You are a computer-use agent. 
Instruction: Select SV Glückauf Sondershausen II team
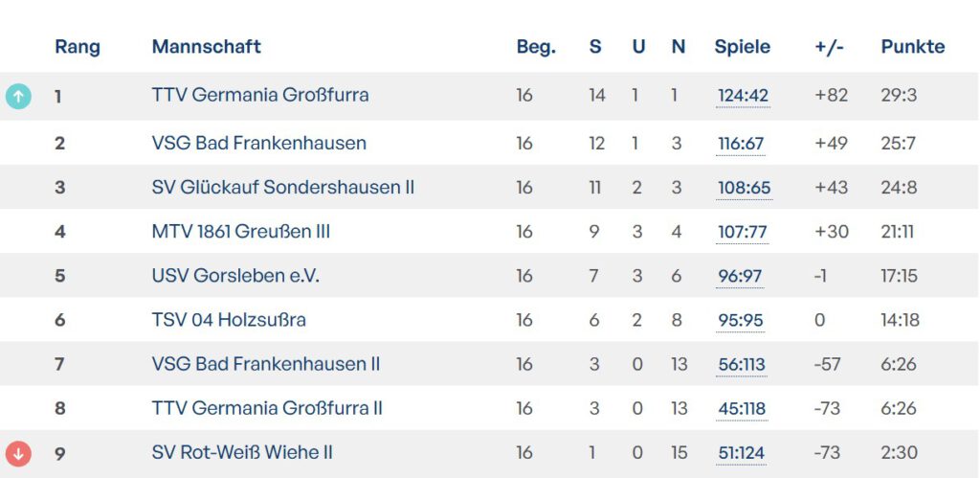point(282,188)
